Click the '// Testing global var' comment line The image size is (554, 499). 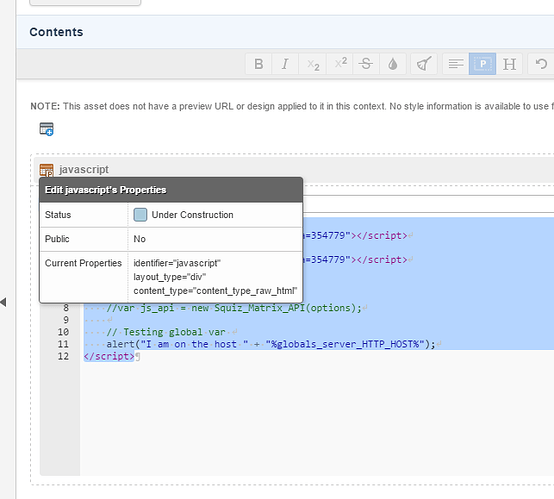click(166, 332)
